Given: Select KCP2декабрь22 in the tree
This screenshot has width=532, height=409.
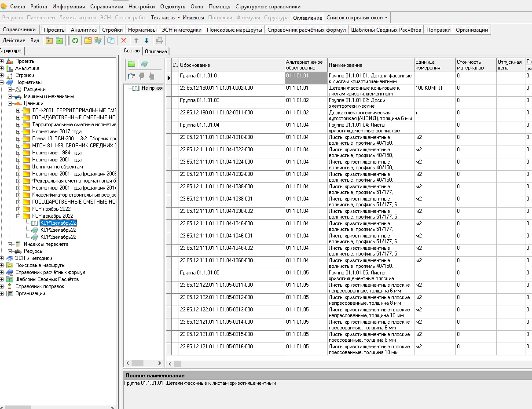Looking at the screenshot, I should [58, 230].
